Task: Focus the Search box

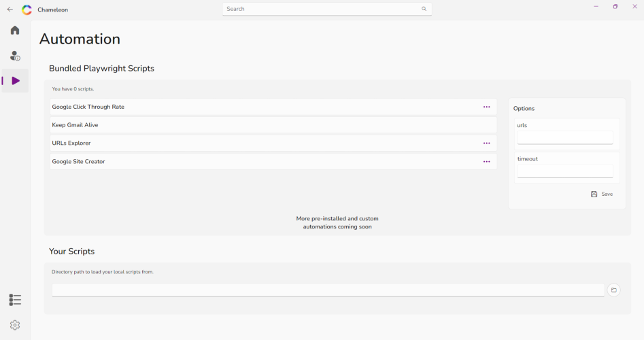Action: coord(327,9)
